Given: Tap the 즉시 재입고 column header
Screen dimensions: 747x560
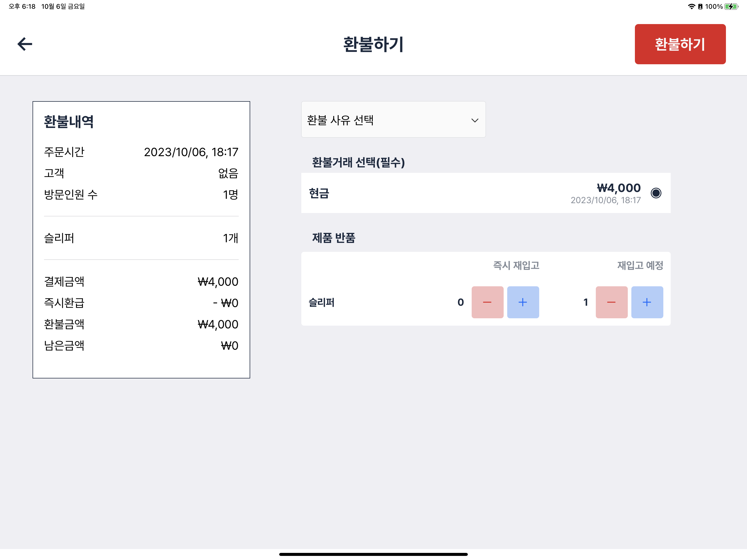Looking at the screenshot, I should [516, 265].
